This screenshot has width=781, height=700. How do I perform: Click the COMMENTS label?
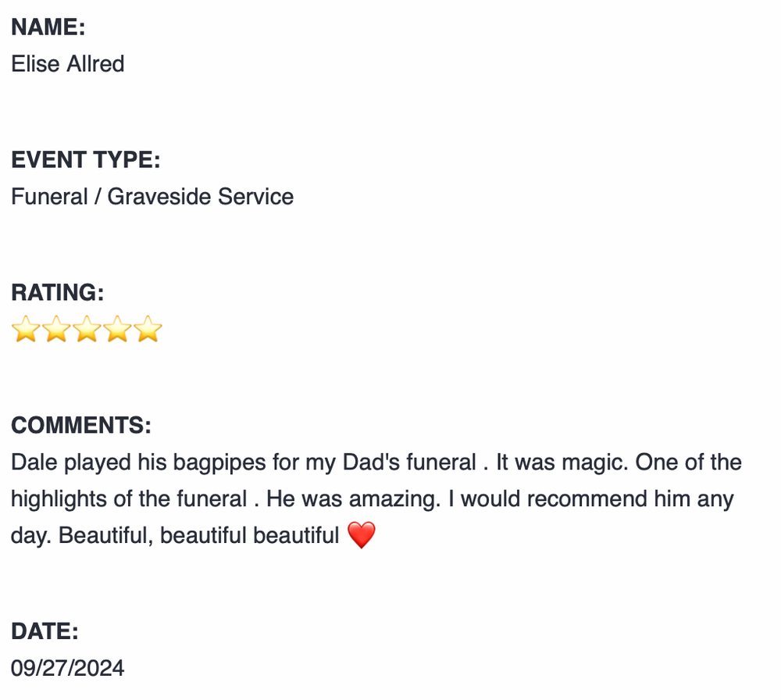(x=81, y=426)
